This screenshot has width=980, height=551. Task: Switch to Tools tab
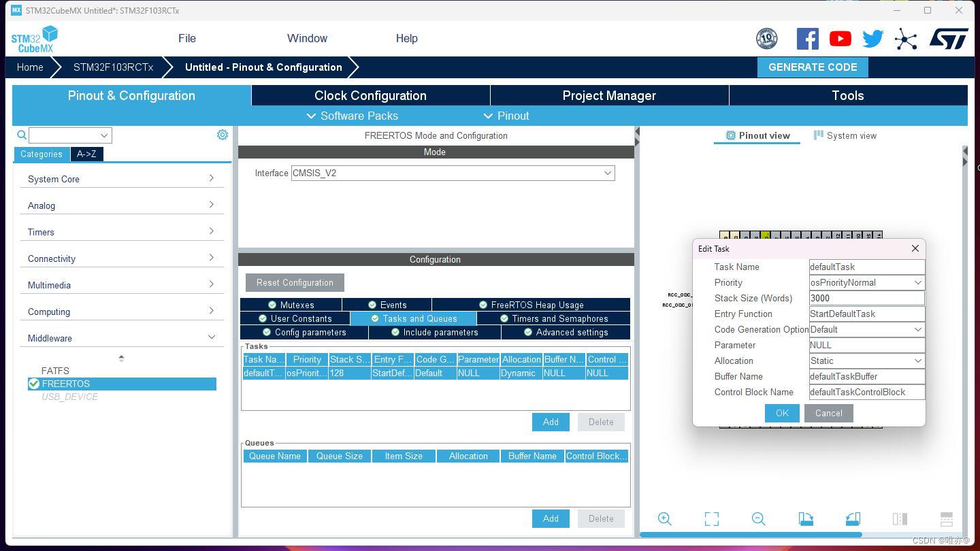click(848, 95)
